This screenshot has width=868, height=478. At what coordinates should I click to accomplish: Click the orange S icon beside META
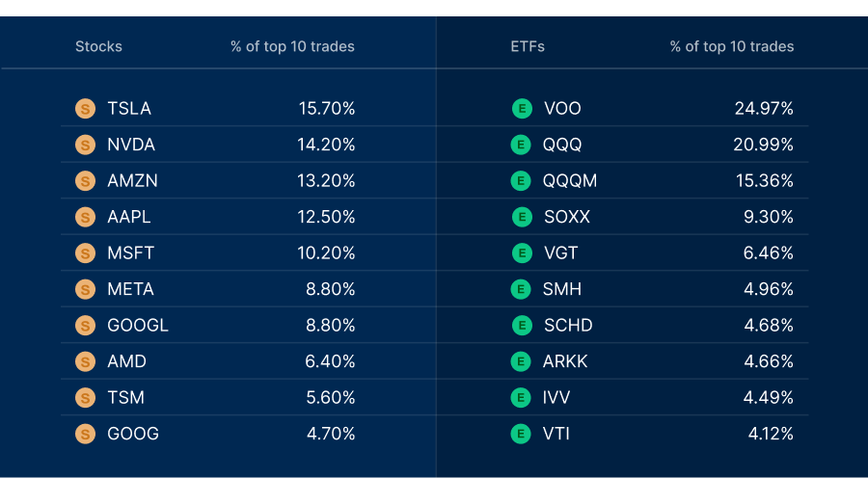tap(85, 289)
